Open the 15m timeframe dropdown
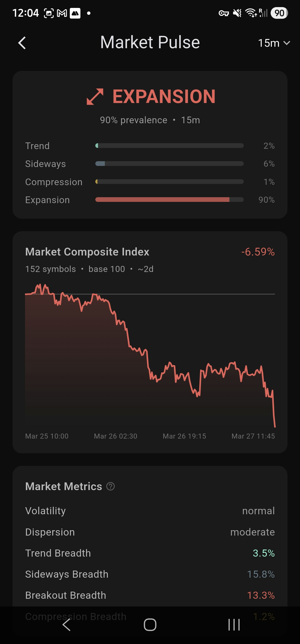This screenshot has height=644, width=300. (274, 43)
